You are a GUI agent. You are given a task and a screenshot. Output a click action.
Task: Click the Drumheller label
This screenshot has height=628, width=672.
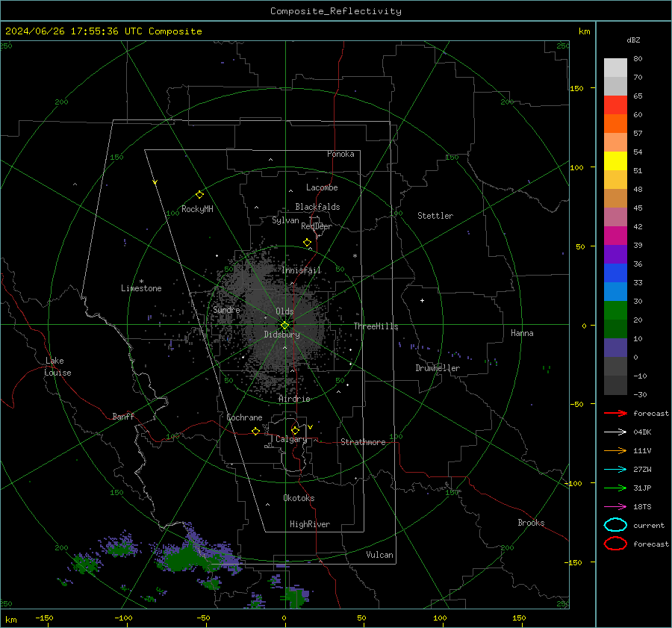coord(438,368)
